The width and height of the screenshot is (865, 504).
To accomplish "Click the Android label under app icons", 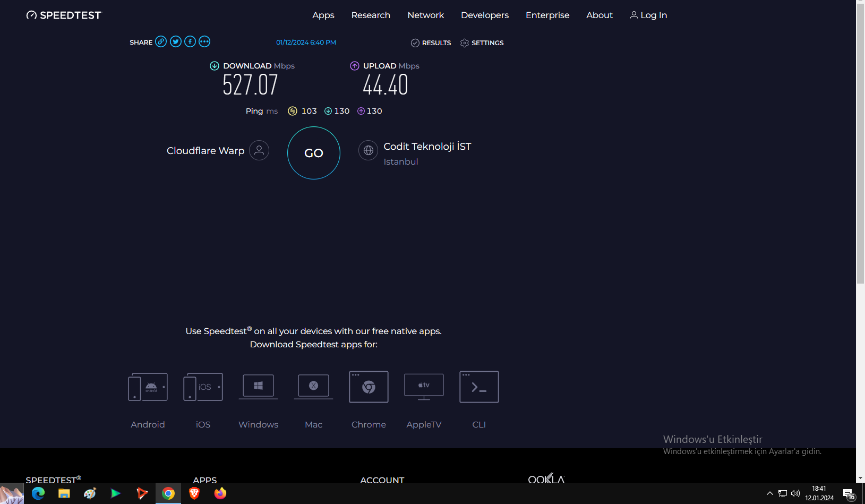I will tap(148, 425).
